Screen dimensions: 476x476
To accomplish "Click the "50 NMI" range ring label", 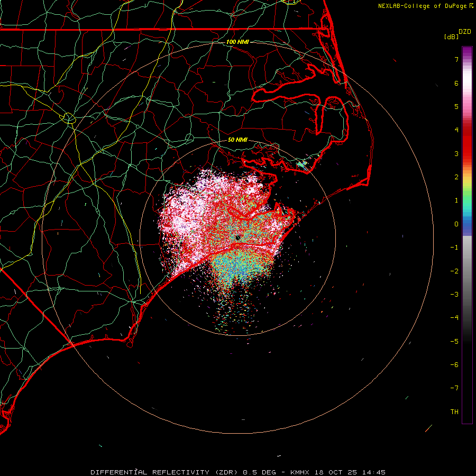I will (x=237, y=140).
